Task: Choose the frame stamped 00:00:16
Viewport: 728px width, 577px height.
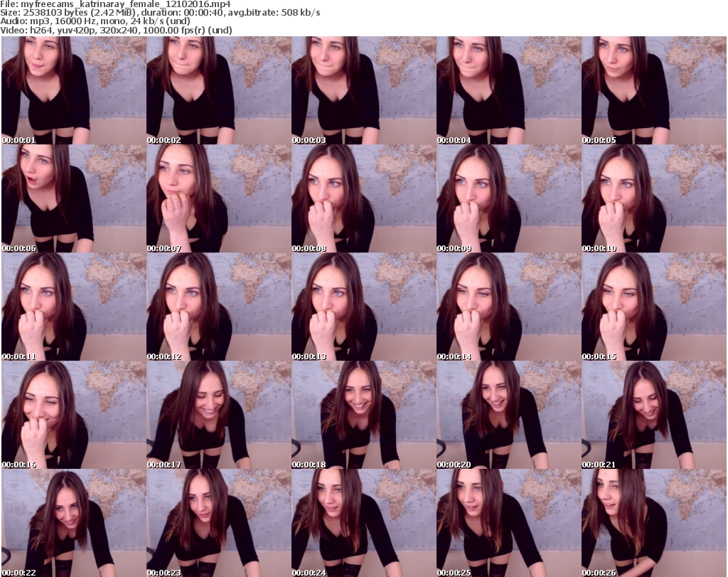Action: tap(74, 415)
